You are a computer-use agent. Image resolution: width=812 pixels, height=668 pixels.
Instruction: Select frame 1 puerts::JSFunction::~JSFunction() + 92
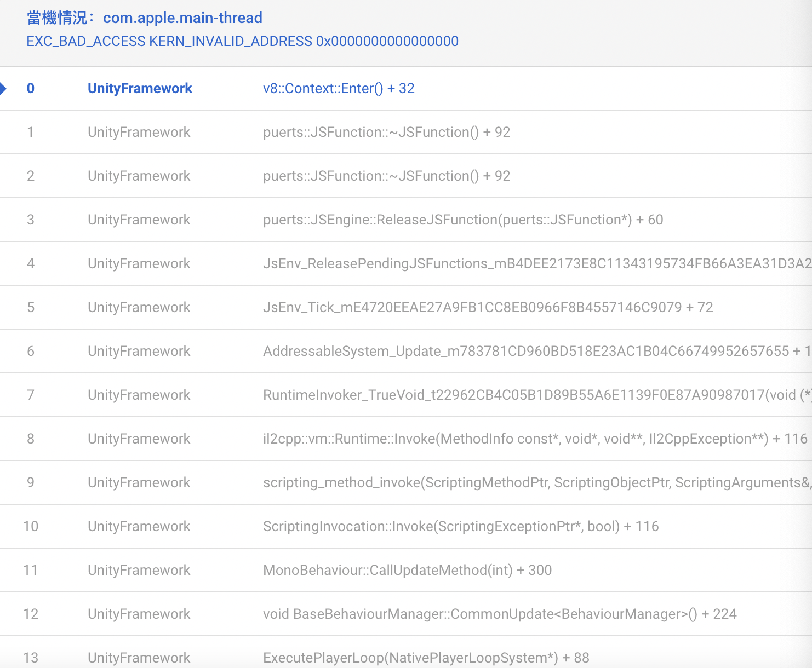(x=386, y=132)
